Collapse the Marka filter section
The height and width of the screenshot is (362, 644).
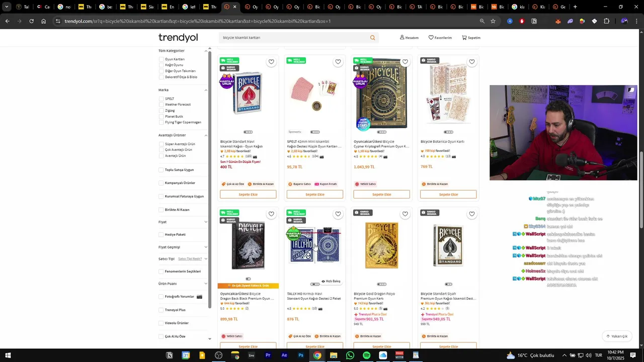[x=206, y=90]
